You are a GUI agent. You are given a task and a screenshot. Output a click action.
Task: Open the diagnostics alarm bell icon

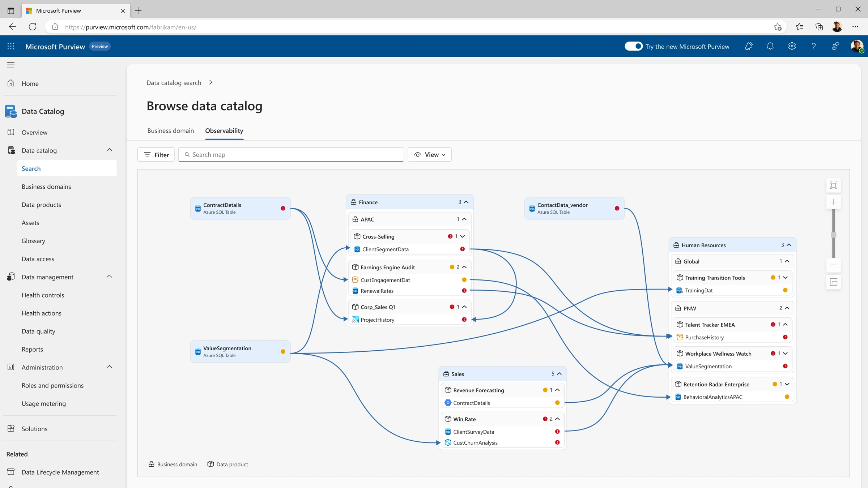[x=749, y=46]
